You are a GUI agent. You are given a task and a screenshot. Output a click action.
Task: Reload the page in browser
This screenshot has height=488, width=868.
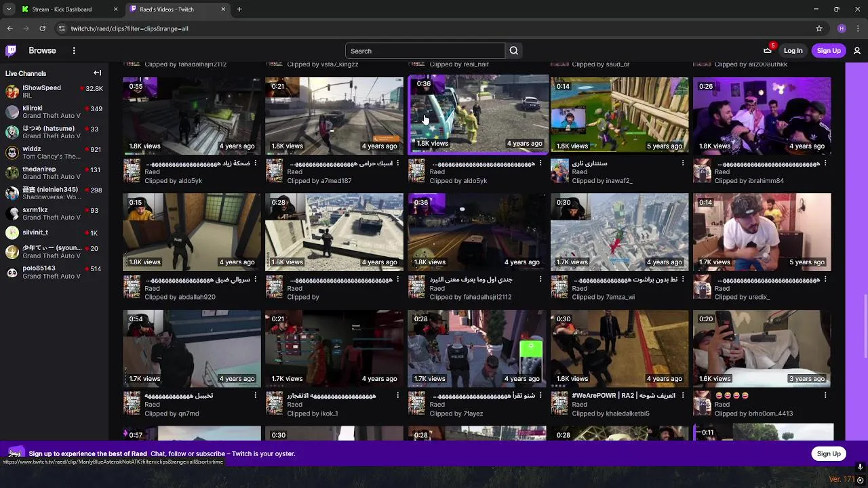[42, 28]
